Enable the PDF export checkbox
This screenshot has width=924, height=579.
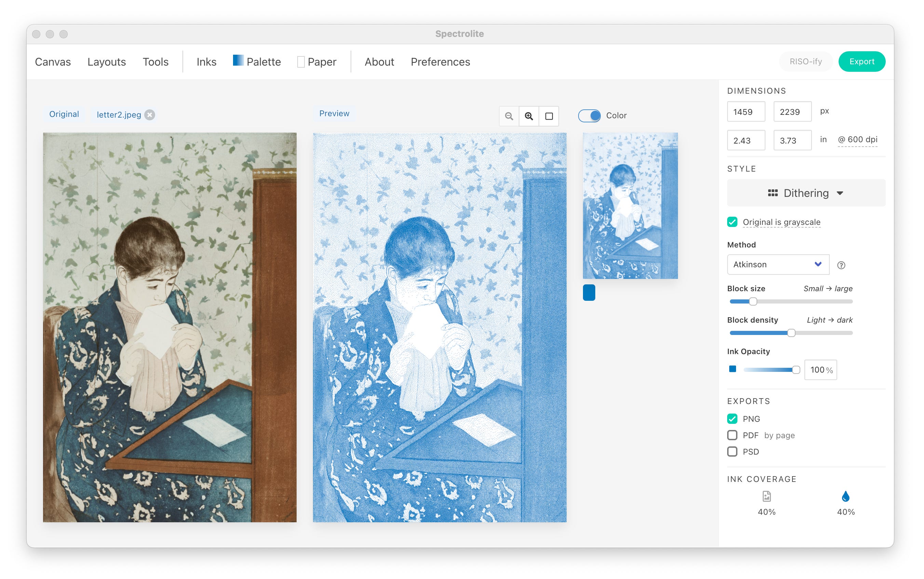click(x=732, y=435)
